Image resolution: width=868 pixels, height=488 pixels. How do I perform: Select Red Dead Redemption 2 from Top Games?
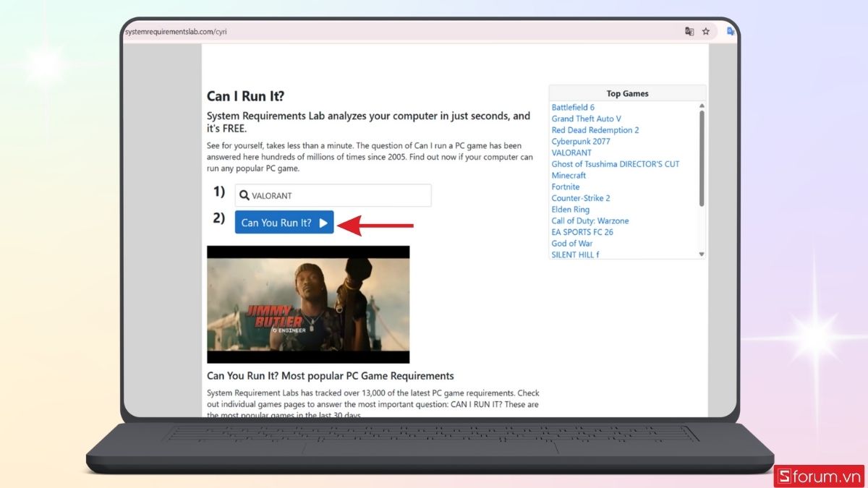click(x=595, y=130)
